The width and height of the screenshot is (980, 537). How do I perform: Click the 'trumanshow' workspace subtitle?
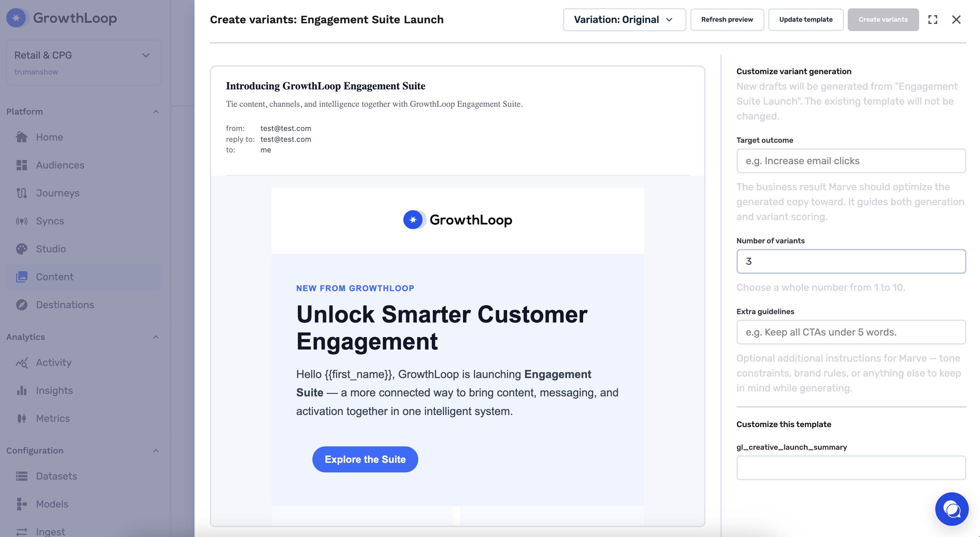click(36, 72)
